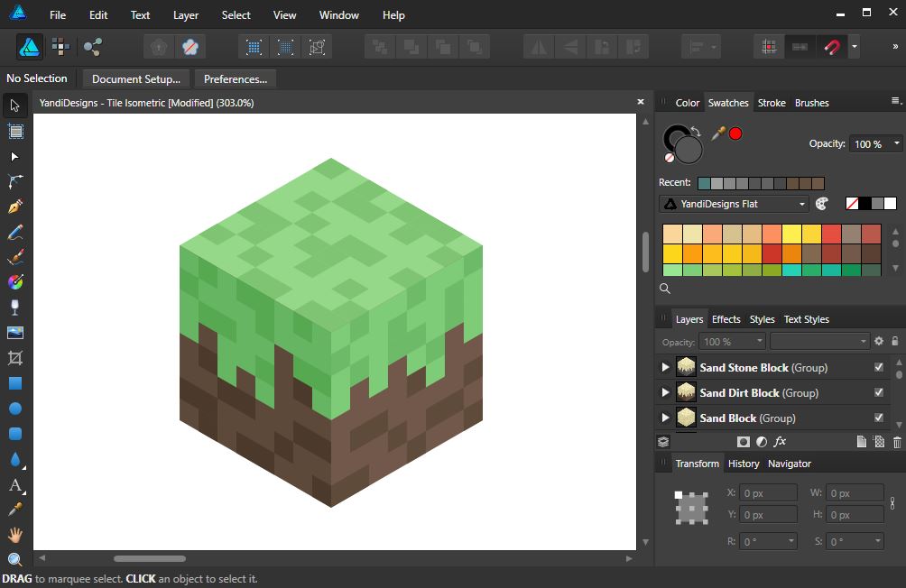Click the Document Setup button
The width and height of the screenshot is (906, 588).
coord(136,79)
